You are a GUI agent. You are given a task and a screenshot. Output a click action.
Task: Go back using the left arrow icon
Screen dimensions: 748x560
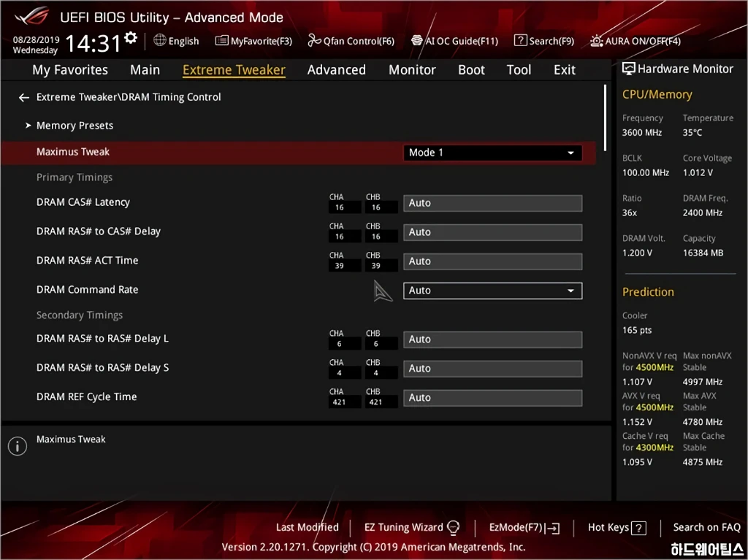[24, 98]
